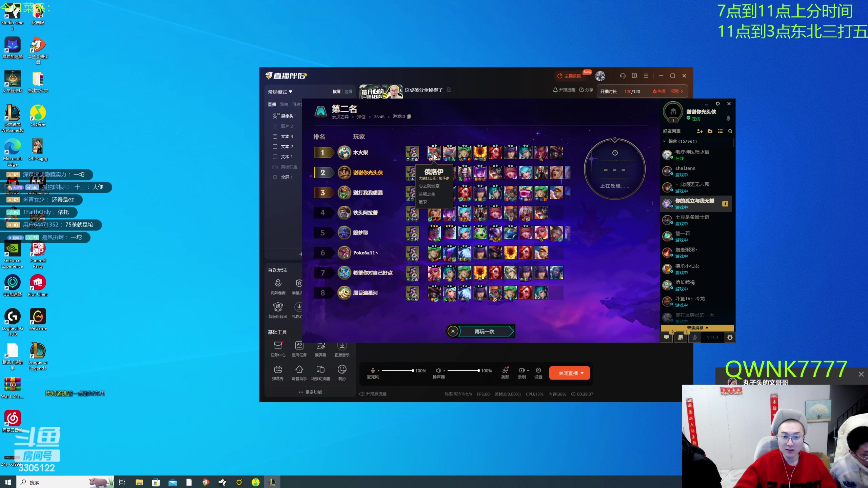Open the 星海任务 AD tool
868x488 pixels.
(299, 349)
